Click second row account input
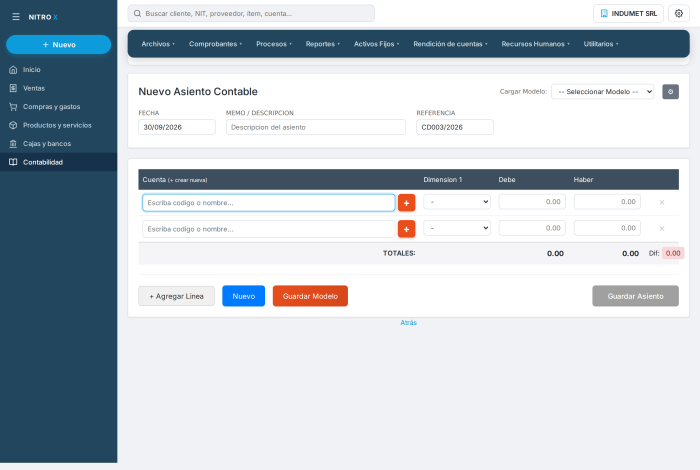Image resolution: width=700 pixels, height=470 pixels. click(269, 229)
